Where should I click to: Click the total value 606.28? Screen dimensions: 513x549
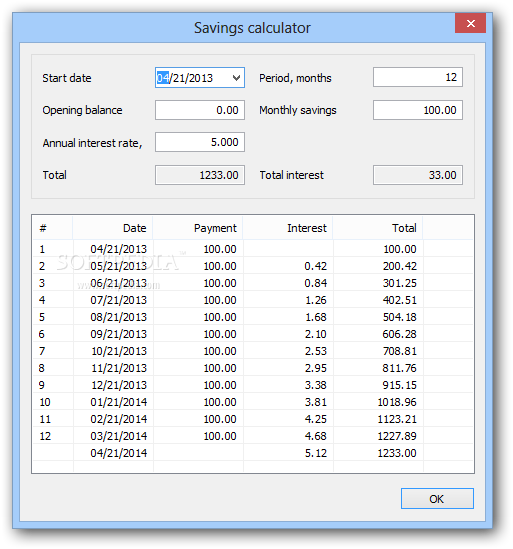coord(400,334)
